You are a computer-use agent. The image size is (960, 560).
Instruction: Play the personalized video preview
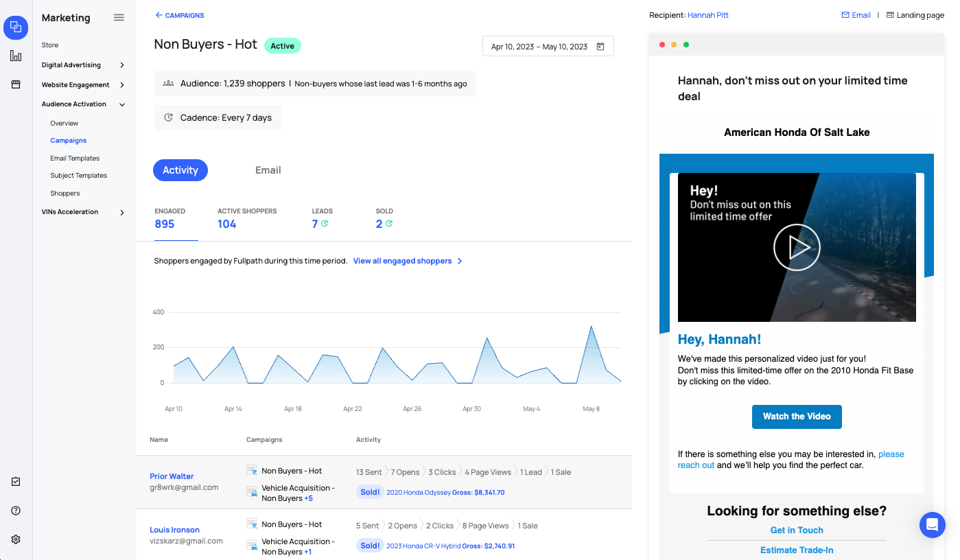pyautogui.click(x=796, y=247)
